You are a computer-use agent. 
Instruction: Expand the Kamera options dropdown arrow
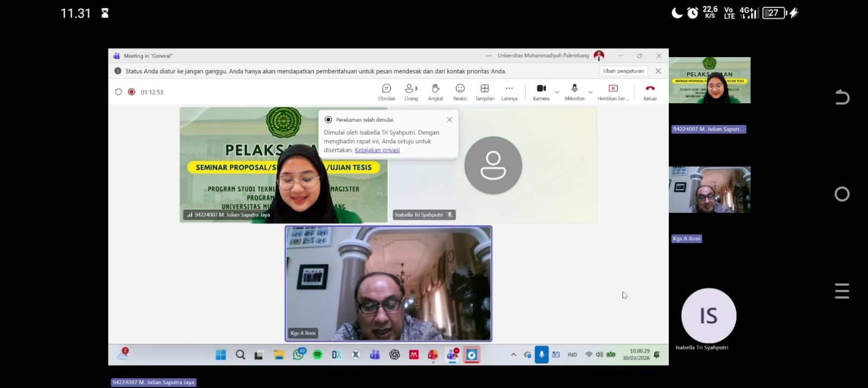pyautogui.click(x=557, y=92)
